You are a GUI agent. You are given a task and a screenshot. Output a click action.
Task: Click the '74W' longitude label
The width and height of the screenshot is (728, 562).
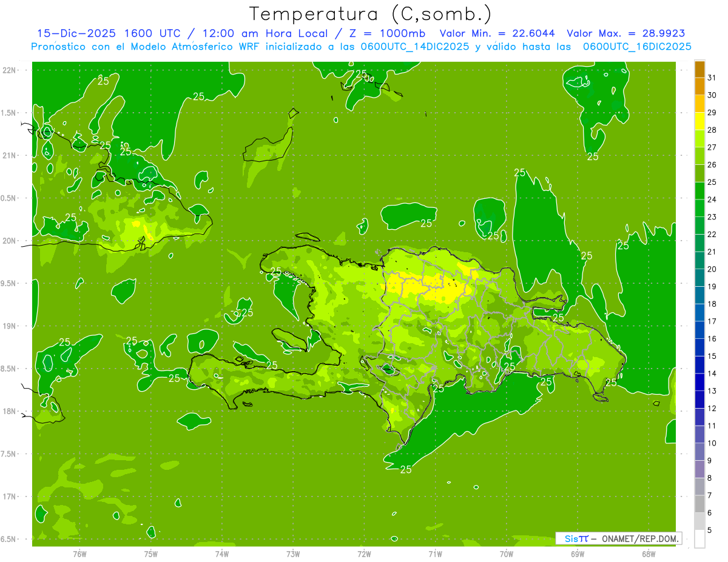coord(222,554)
